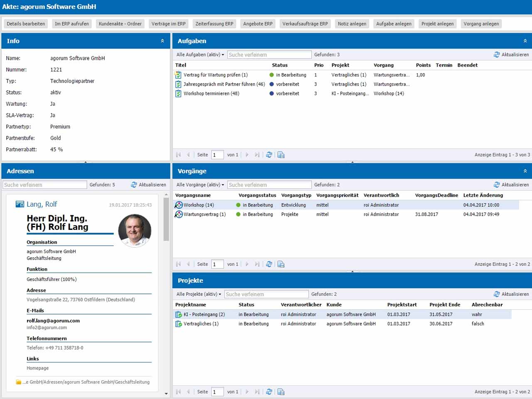Select the Wartungsvertrag (1) row

click(x=347, y=214)
